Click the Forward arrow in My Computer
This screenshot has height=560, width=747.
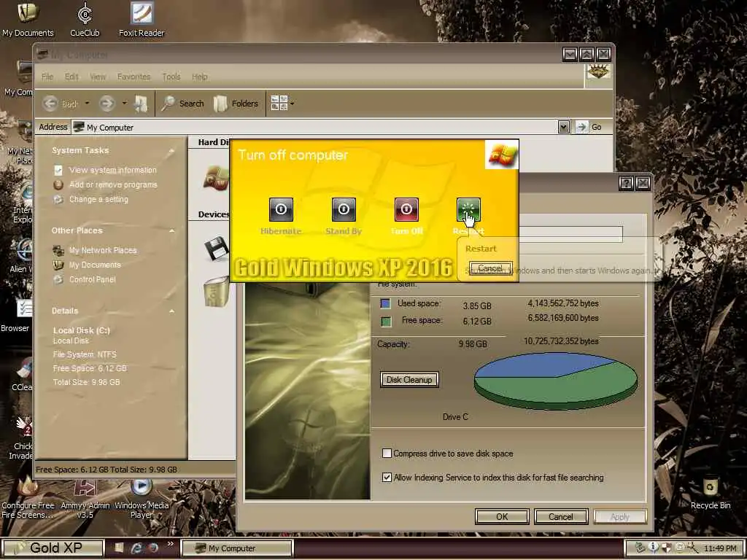(107, 104)
